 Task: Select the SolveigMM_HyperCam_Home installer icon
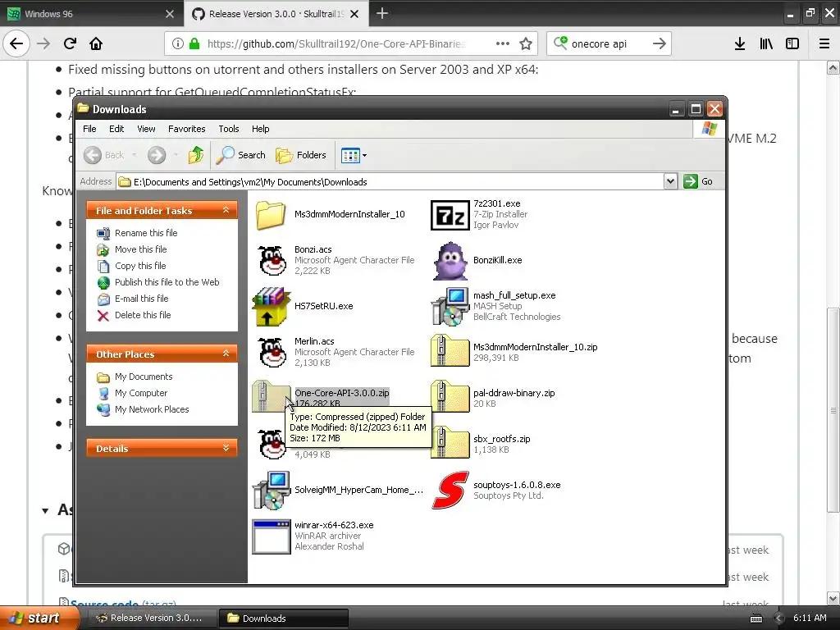272,491
